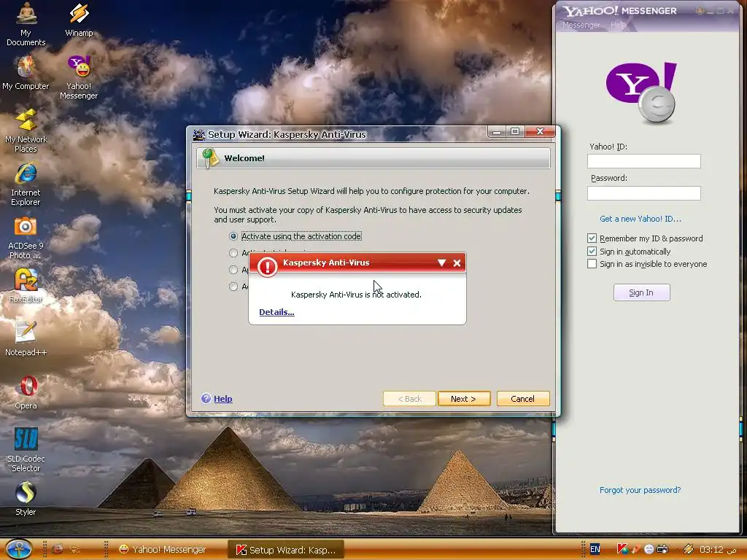The height and width of the screenshot is (560, 747).
Task: Open My Computer desktop icon
Action: coord(26,72)
